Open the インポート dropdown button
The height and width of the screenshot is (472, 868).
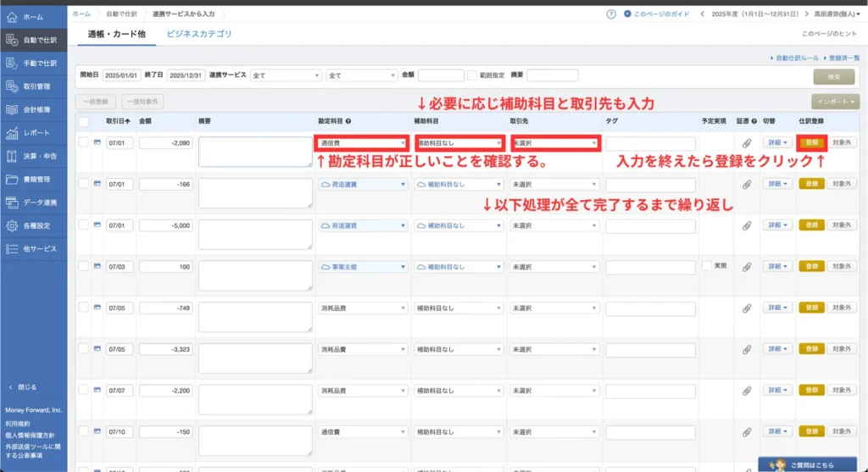(835, 101)
